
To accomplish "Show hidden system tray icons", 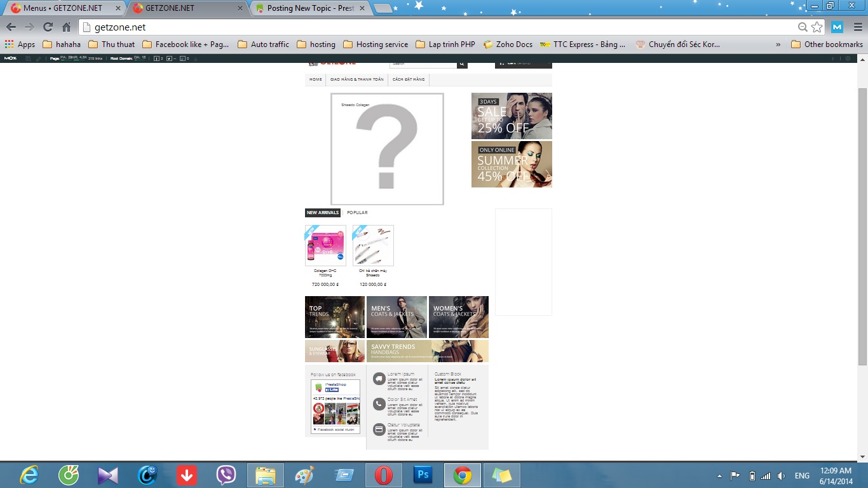I will tap(719, 476).
